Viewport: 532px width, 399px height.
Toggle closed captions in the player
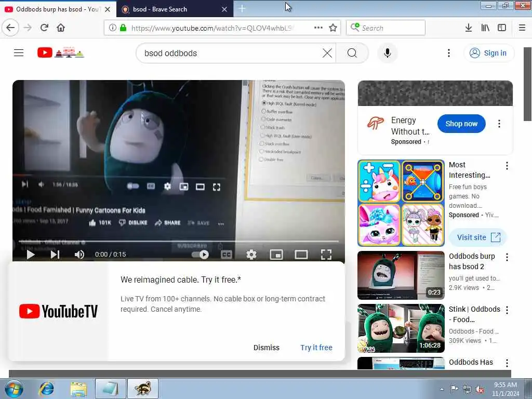227,255
